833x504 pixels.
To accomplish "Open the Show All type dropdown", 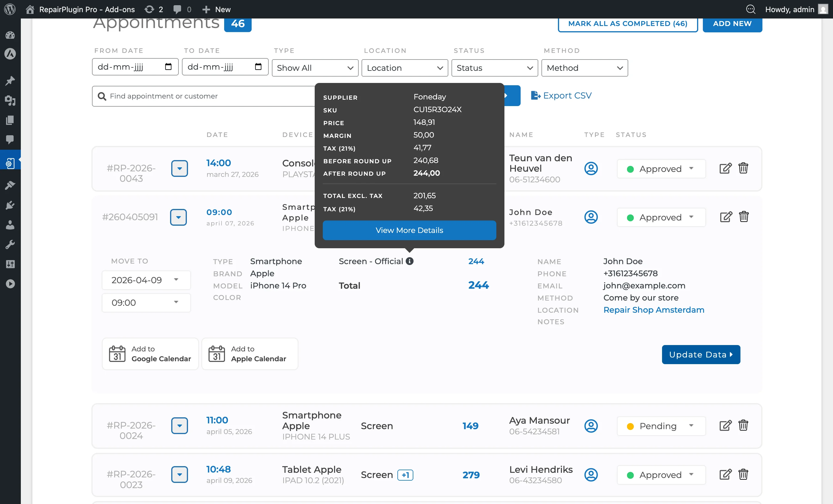I will (315, 68).
